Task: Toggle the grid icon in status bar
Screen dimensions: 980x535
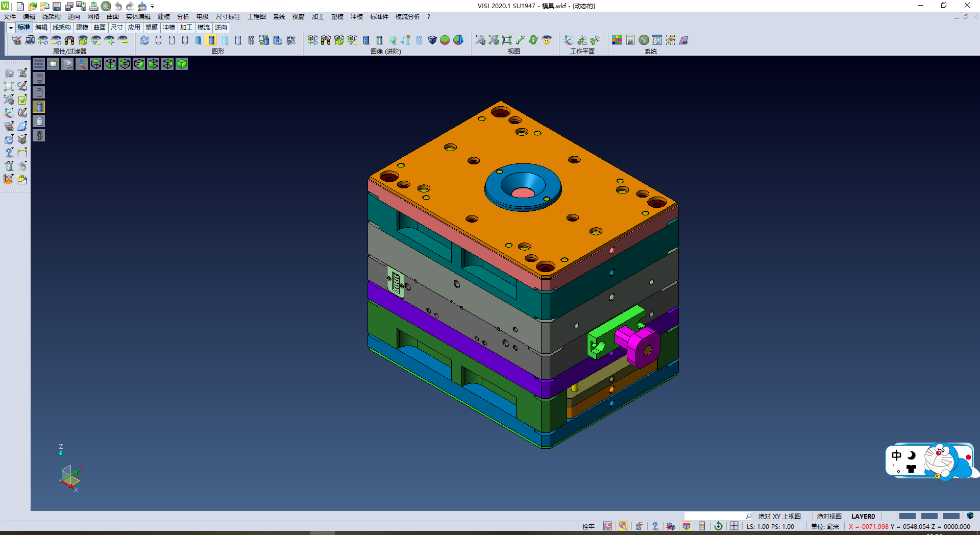Action: click(x=734, y=526)
